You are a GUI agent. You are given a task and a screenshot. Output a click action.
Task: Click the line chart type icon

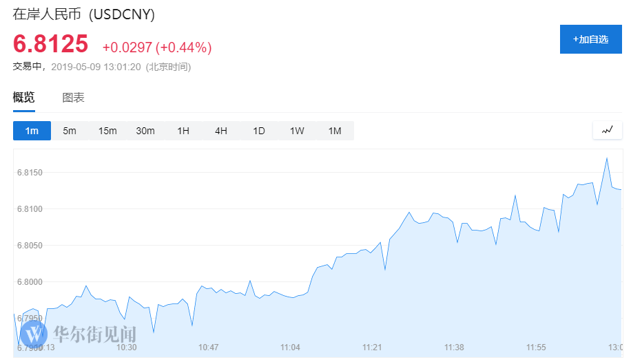pyautogui.click(x=607, y=130)
